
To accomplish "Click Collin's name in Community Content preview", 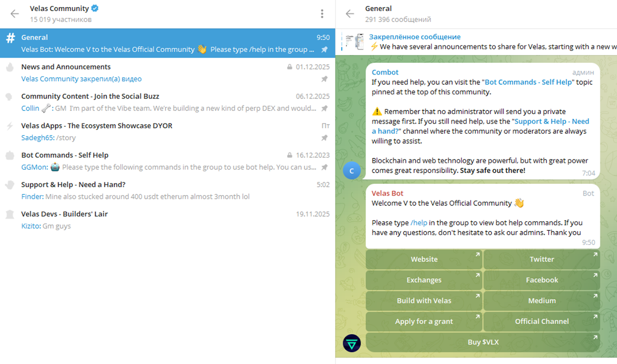I will tap(30, 108).
